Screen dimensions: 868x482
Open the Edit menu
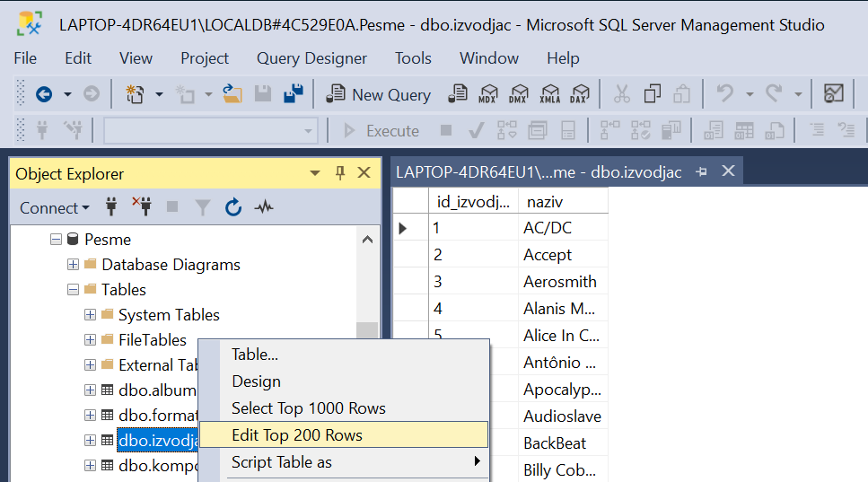click(78, 58)
